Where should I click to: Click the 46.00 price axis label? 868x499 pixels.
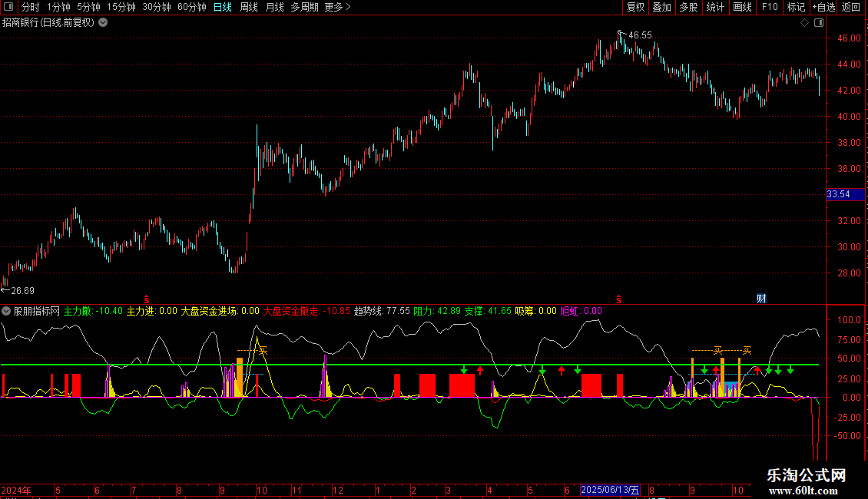pyautogui.click(x=849, y=38)
